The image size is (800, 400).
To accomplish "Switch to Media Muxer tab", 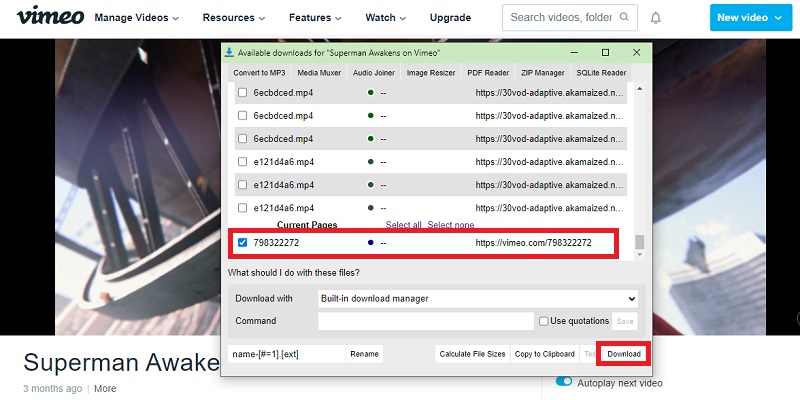I will click(x=319, y=73).
